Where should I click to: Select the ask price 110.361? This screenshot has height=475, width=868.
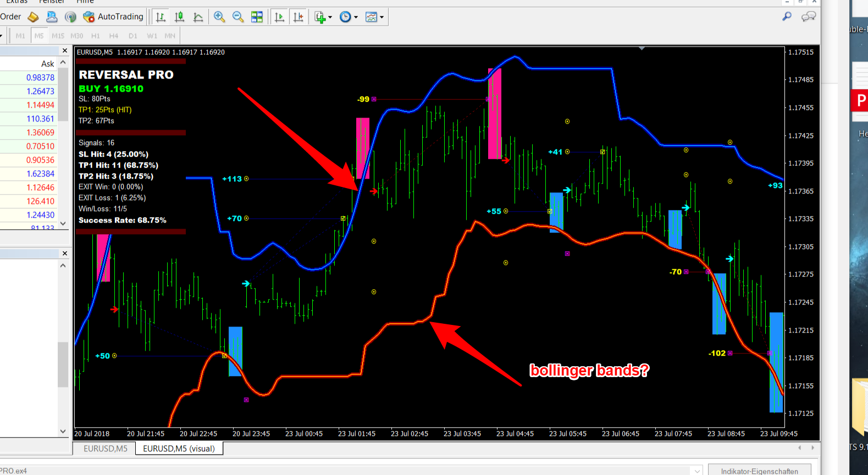pyautogui.click(x=40, y=119)
